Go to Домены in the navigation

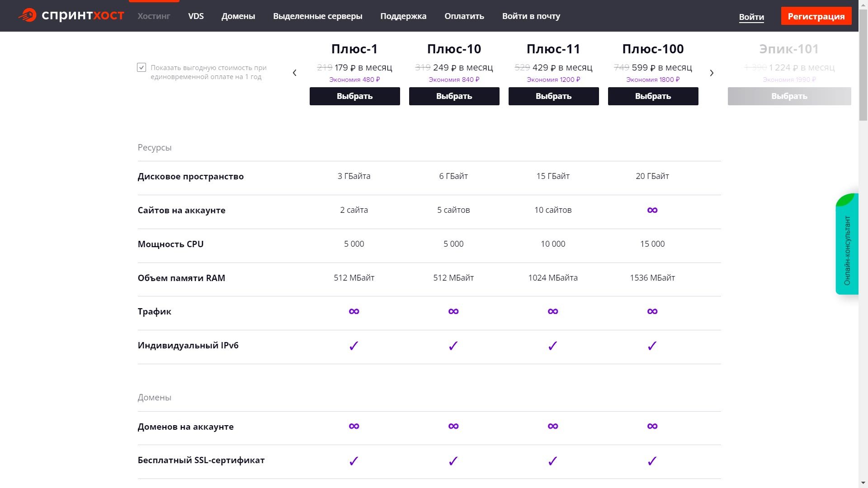pyautogui.click(x=238, y=16)
